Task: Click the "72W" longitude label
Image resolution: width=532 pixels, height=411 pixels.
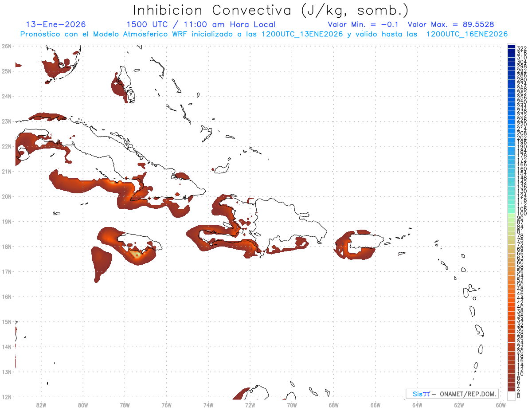Action: pos(250,405)
